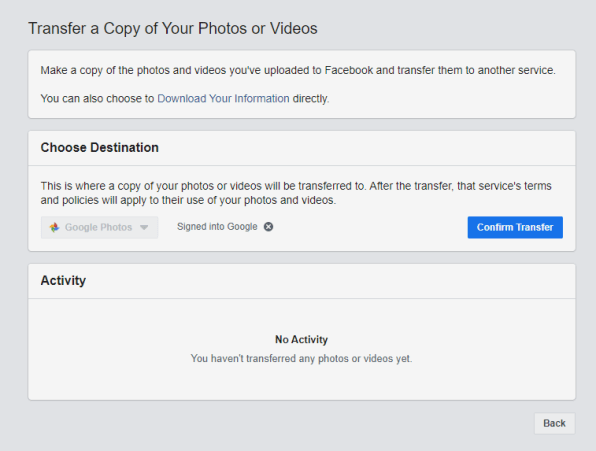Go Back using the Back button
Image resolution: width=596 pixels, height=451 pixels.
(x=554, y=423)
